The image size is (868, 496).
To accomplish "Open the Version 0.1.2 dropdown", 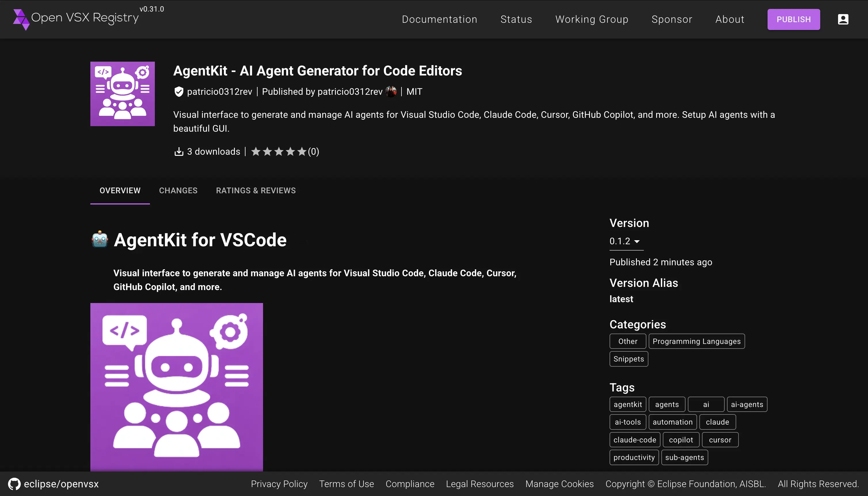I will pos(626,241).
